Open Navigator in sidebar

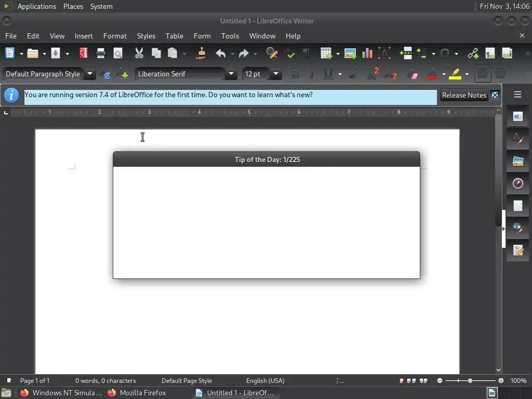[x=517, y=183]
